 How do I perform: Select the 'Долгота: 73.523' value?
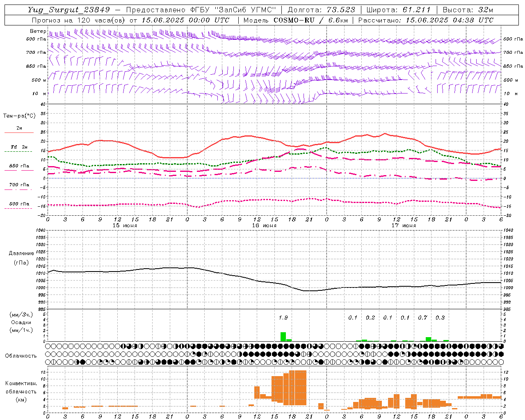321,10
